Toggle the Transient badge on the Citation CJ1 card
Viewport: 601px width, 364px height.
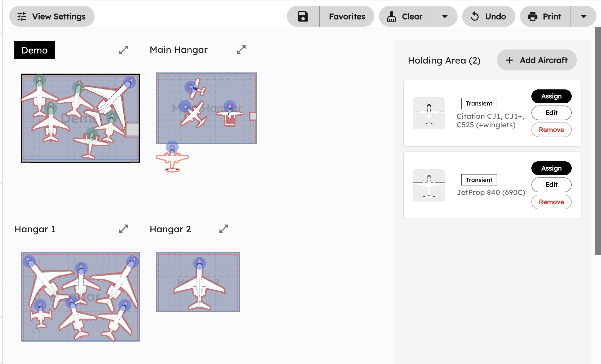coord(478,104)
